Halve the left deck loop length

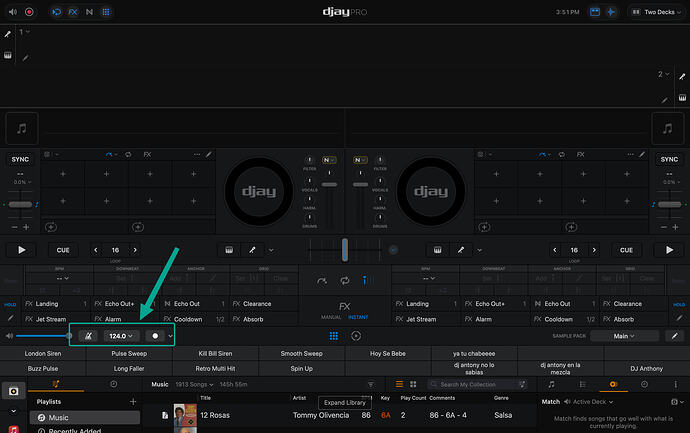tap(96, 250)
